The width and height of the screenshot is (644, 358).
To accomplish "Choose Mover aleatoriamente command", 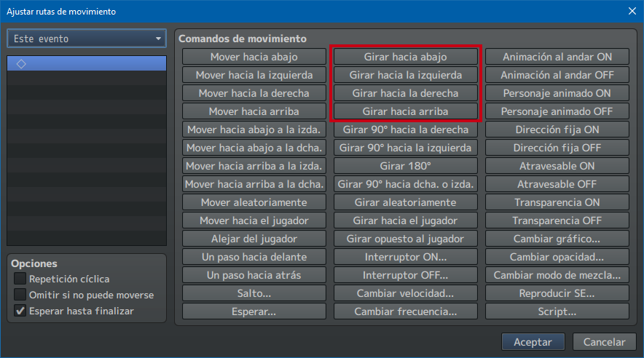I will tap(254, 202).
